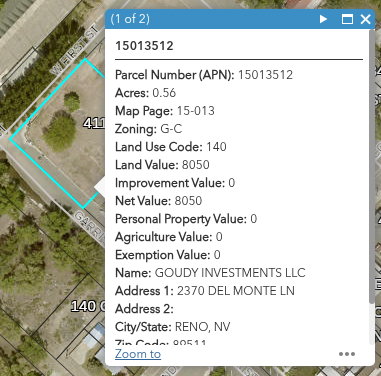This screenshot has width=381, height=376.
Task: Click the 411 address label on map
Action: pos(94,123)
